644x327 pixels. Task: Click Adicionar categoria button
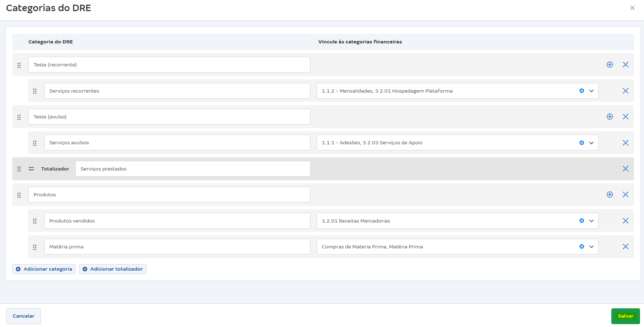[44, 269]
